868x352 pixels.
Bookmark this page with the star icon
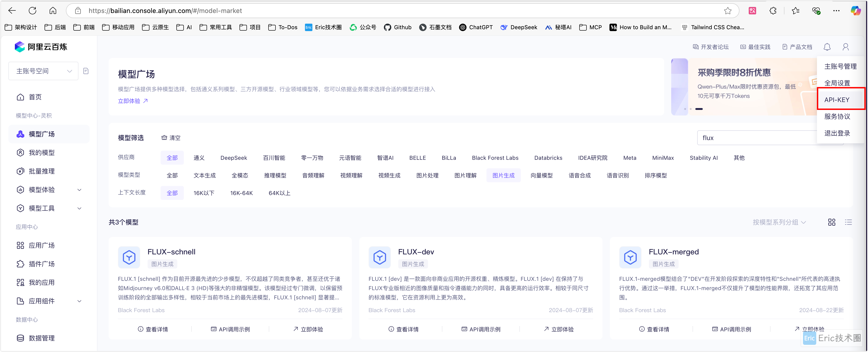tap(728, 11)
